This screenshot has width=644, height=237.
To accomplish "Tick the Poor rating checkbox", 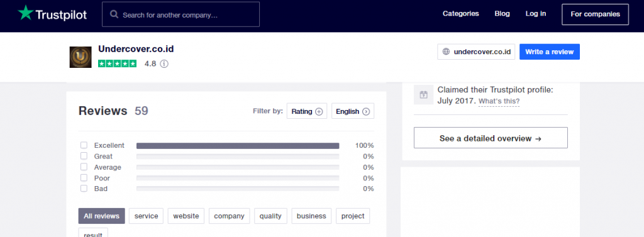I will pyautogui.click(x=84, y=178).
